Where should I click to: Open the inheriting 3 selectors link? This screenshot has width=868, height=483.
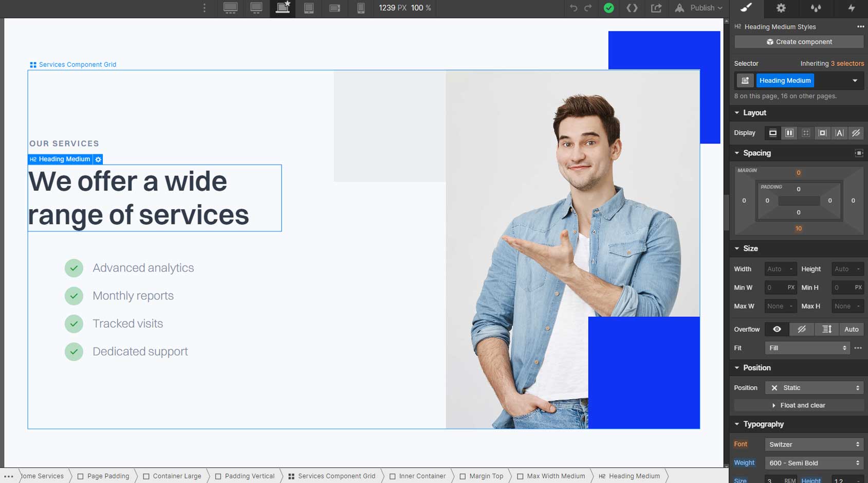point(847,63)
